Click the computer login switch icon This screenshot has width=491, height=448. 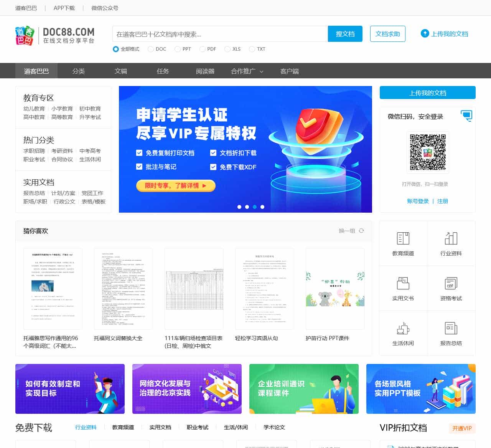[466, 115]
